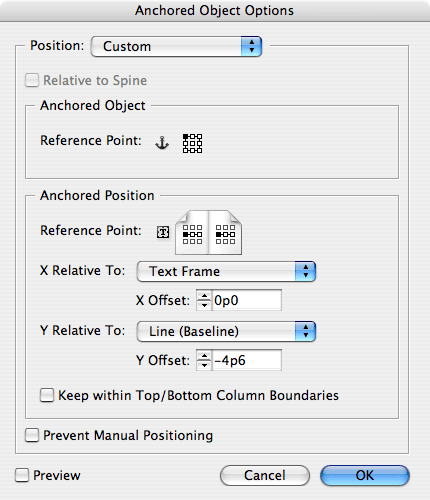This screenshot has height=500, width=430.
Task: Check Prevent Manual Positioning
Action: click(32, 435)
